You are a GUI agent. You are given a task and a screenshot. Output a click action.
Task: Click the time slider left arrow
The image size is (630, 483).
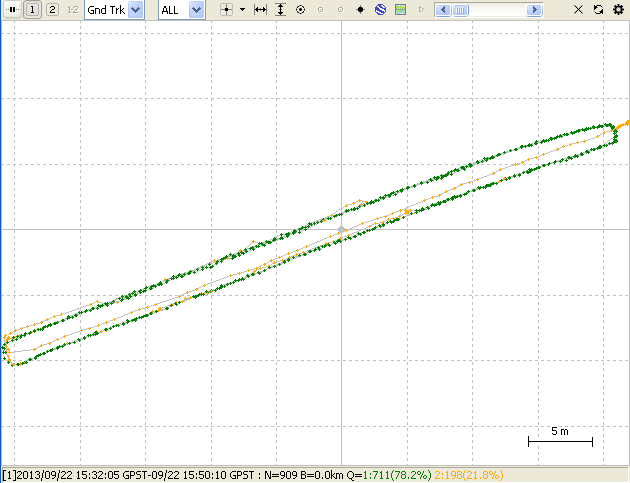[443, 10]
